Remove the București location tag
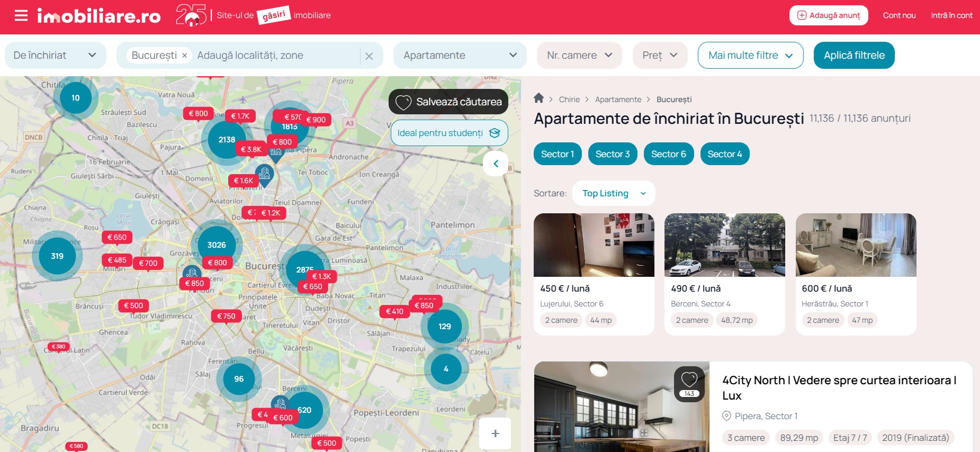 tap(184, 56)
